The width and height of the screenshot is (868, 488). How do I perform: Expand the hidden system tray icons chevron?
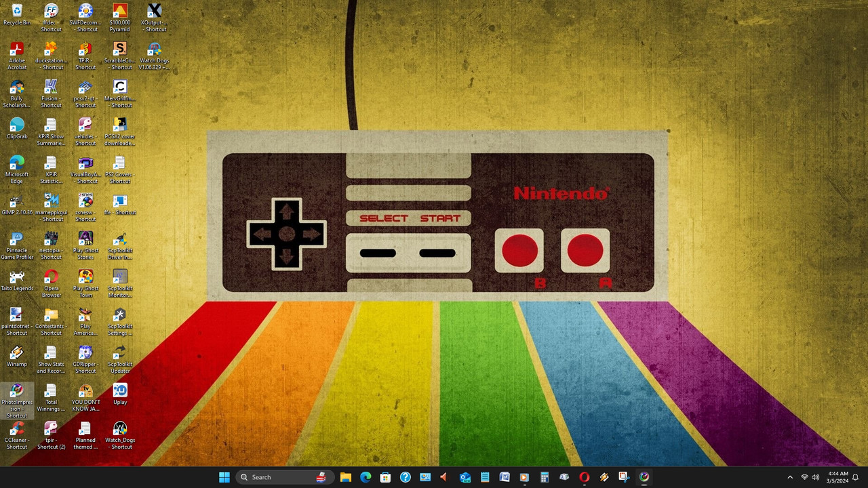click(x=790, y=477)
